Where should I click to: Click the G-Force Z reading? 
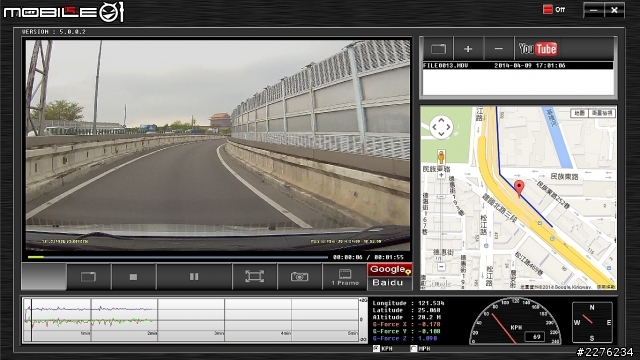click(405, 338)
